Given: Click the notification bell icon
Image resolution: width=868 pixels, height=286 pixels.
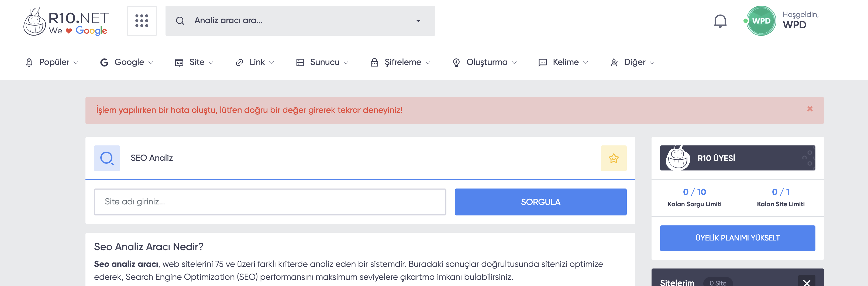Looking at the screenshot, I should pos(720,21).
